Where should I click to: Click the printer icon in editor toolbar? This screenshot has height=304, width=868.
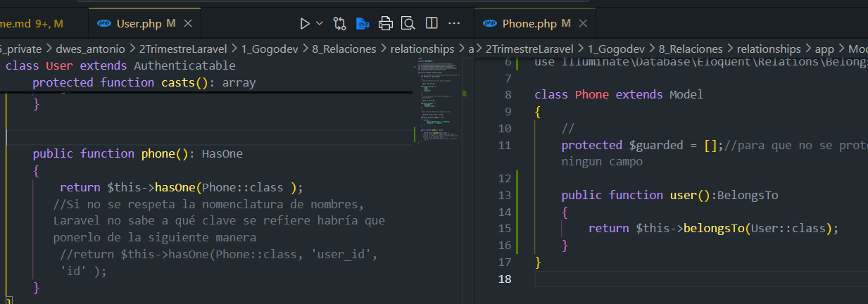coord(385,24)
